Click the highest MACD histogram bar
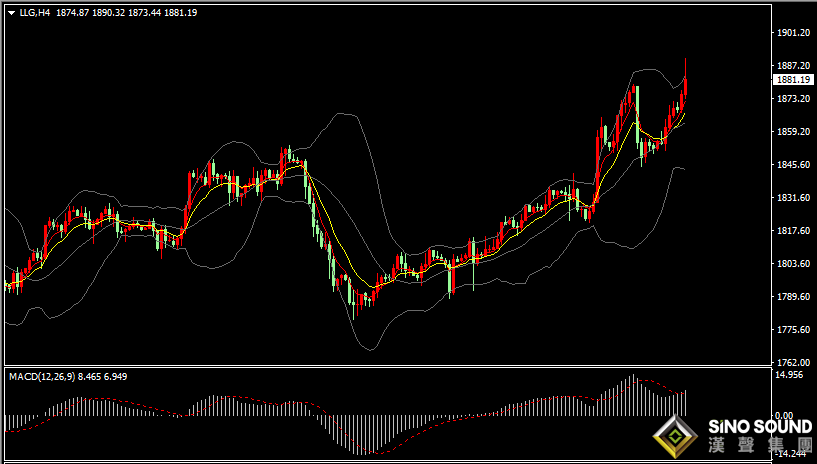 (x=634, y=395)
